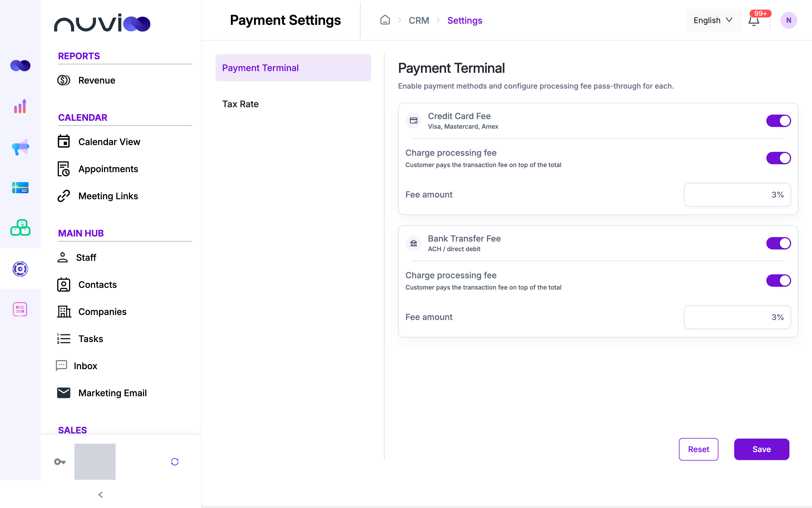This screenshot has height=508, width=812.
Task: Click the refresh icon in the sidebar footer
Action: (175, 462)
